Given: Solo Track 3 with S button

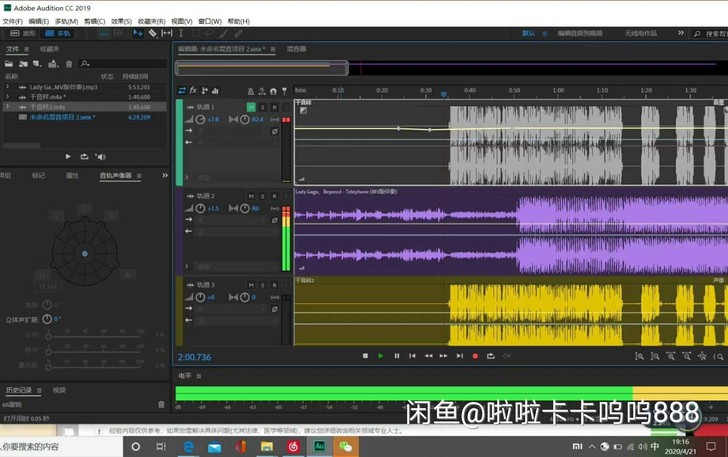Looking at the screenshot, I should (x=262, y=285).
